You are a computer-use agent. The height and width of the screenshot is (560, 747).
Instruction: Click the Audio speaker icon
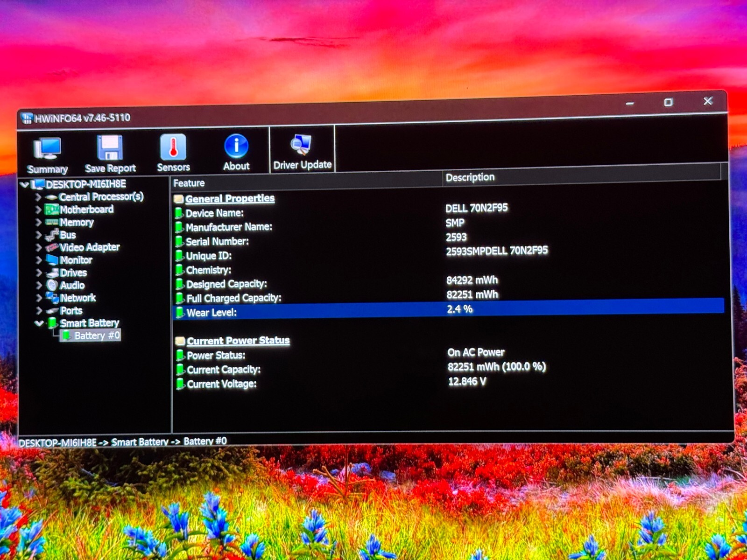pyautogui.click(x=52, y=286)
